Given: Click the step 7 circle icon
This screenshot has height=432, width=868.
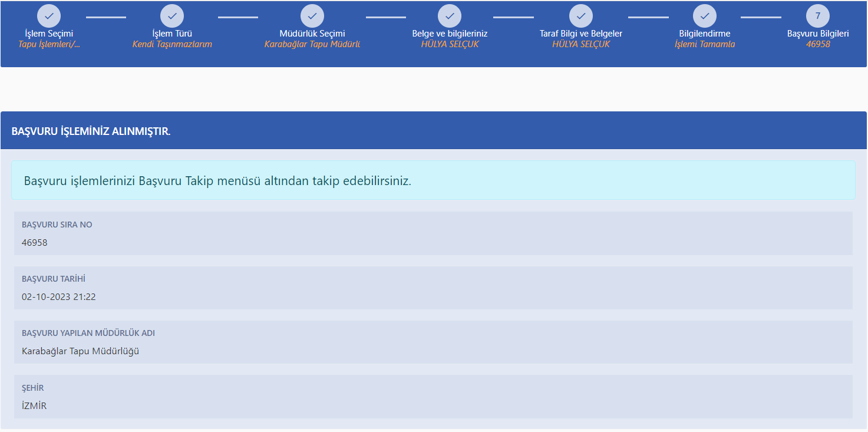Looking at the screenshot, I should pyautogui.click(x=818, y=16).
